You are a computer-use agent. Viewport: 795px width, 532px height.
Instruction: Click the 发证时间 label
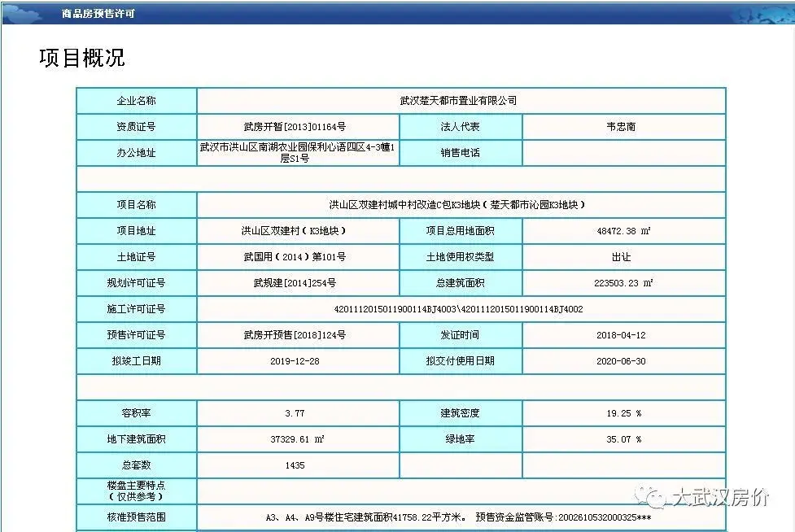[460, 335]
